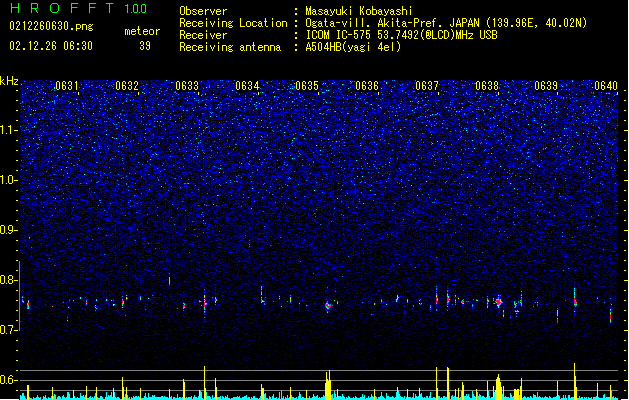Click the 0.9 kHz frequency axis label
The height and width of the screenshot is (400, 629).
[x=9, y=230]
